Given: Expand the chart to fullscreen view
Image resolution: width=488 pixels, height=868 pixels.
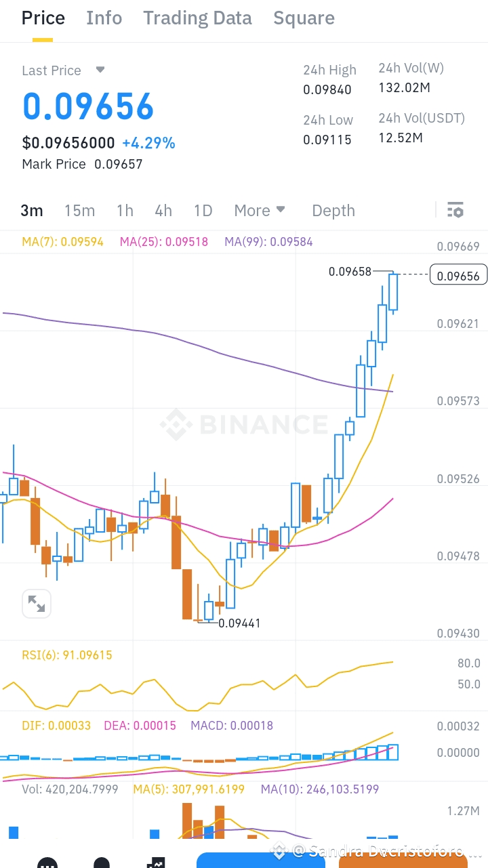Looking at the screenshot, I should click(37, 603).
